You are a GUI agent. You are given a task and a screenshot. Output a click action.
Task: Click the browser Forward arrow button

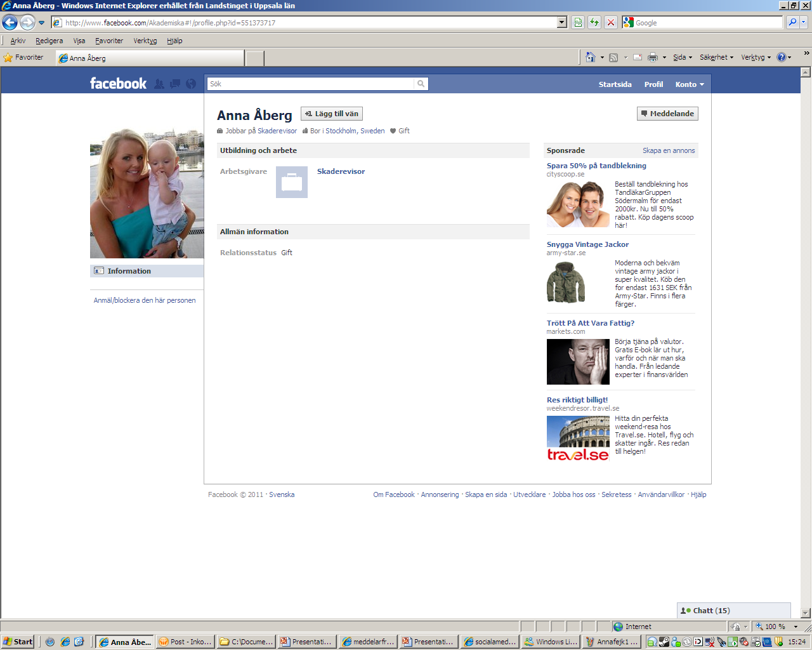(27, 22)
